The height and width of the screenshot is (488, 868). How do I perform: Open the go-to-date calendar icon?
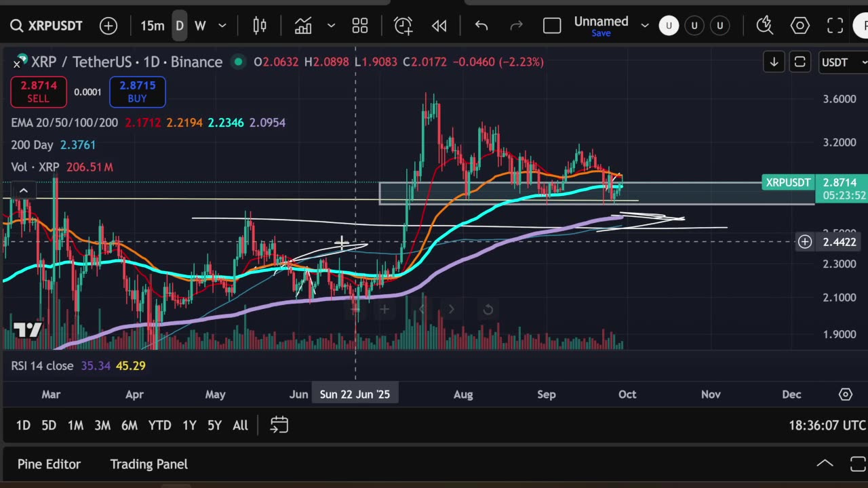pyautogui.click(x=279, y=426)
